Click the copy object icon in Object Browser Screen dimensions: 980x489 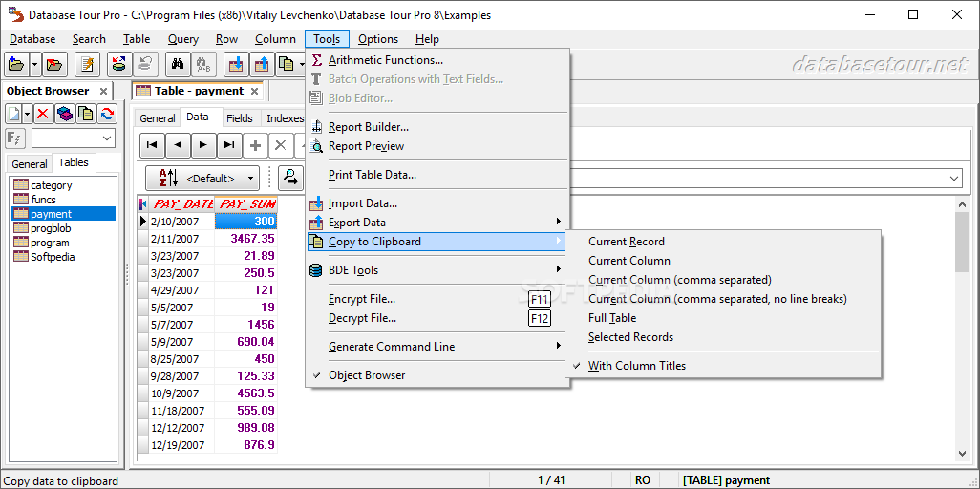coord(86,114)
